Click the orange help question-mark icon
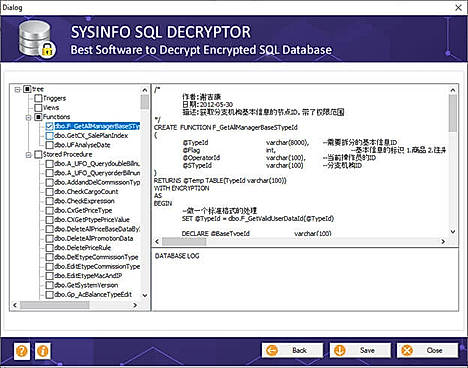Image resolution: width=468 pixels, height=368 pixels. point(22,351)
